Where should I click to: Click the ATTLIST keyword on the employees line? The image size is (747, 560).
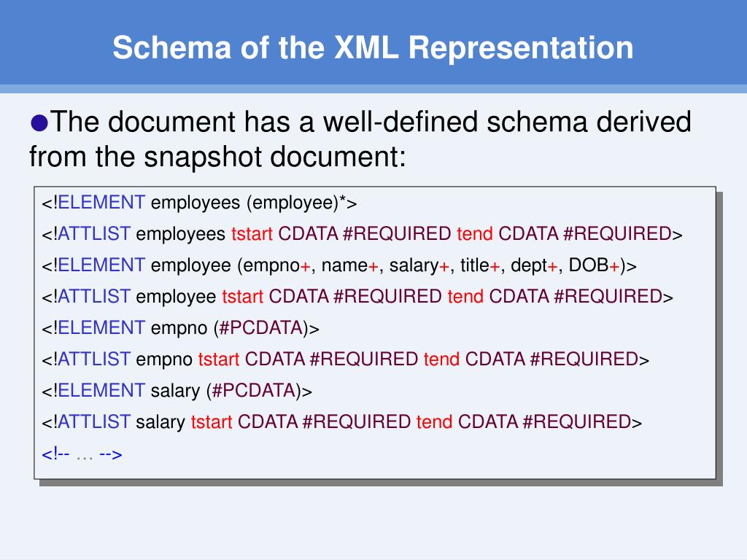[94, 234]
